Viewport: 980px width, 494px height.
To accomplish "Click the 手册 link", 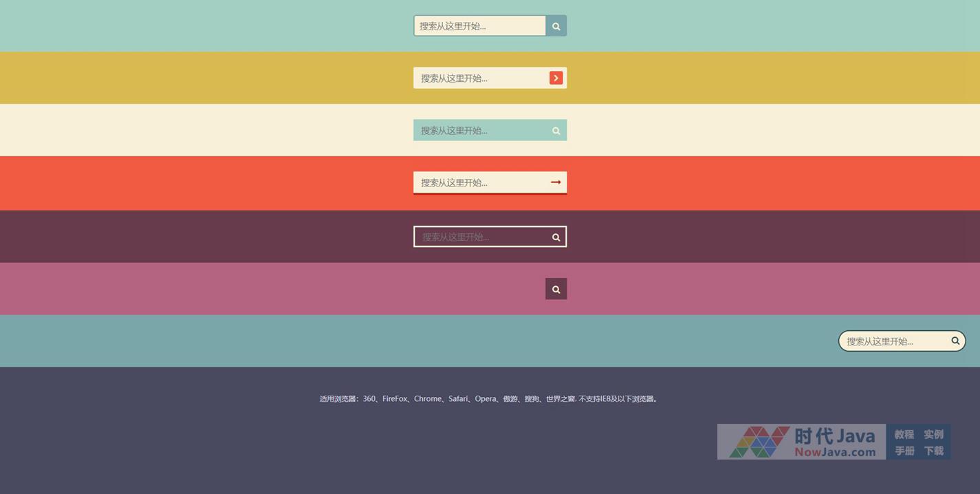I will pos(904,451).
